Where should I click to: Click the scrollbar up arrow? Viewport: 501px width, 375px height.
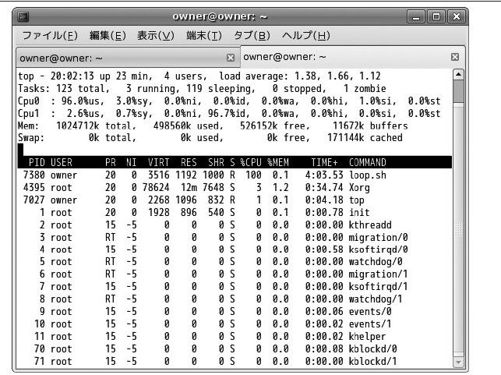[459, 74]
